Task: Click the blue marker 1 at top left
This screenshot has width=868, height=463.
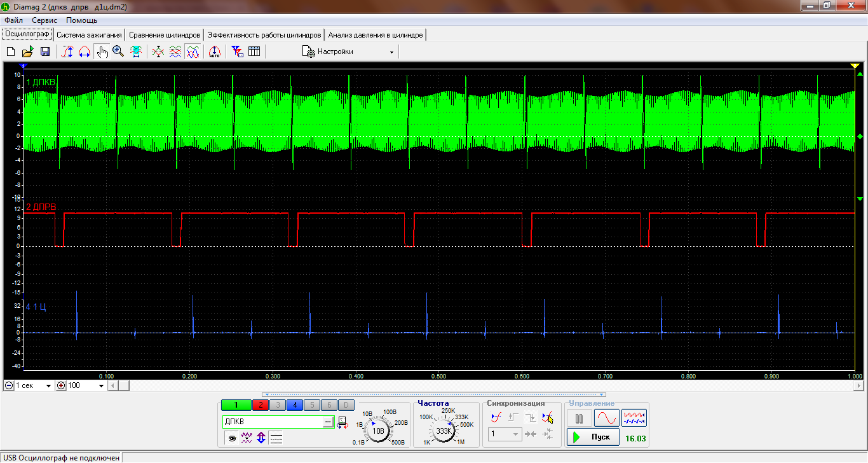Action: tap(23, 66)
